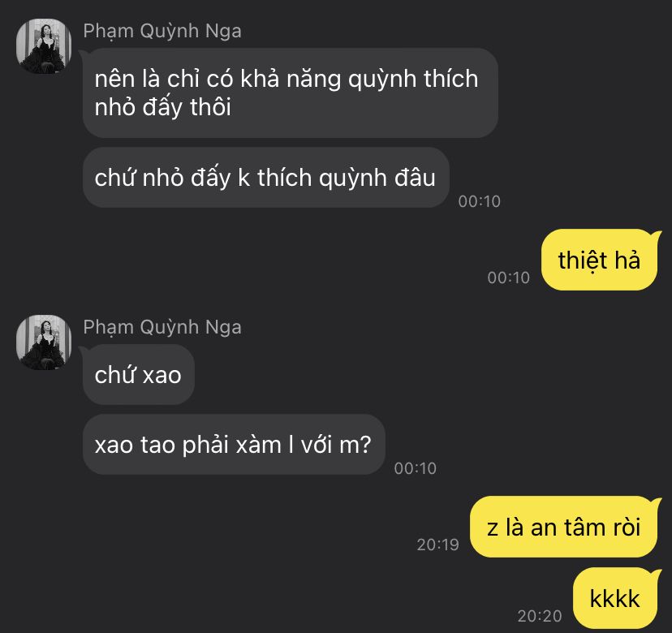Tap the yellow "thiệt hả" message
The width and height of the screenshot is (672, 633).
tap(599, 260)
